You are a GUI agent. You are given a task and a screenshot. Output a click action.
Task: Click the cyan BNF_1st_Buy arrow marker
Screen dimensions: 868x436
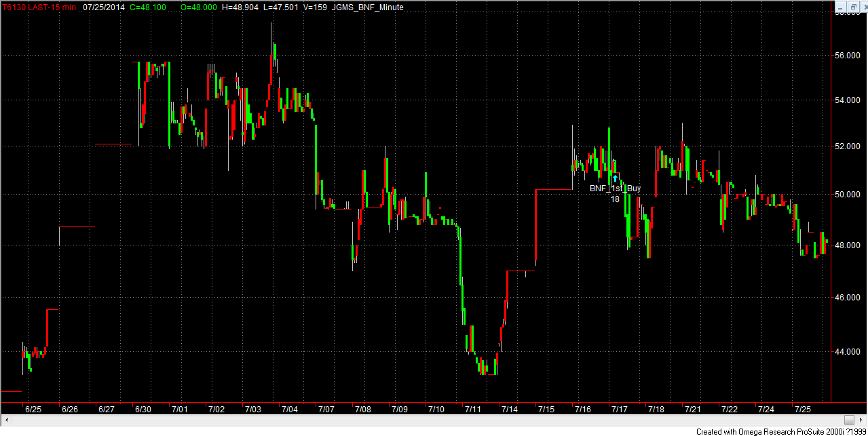pos(615,178)
